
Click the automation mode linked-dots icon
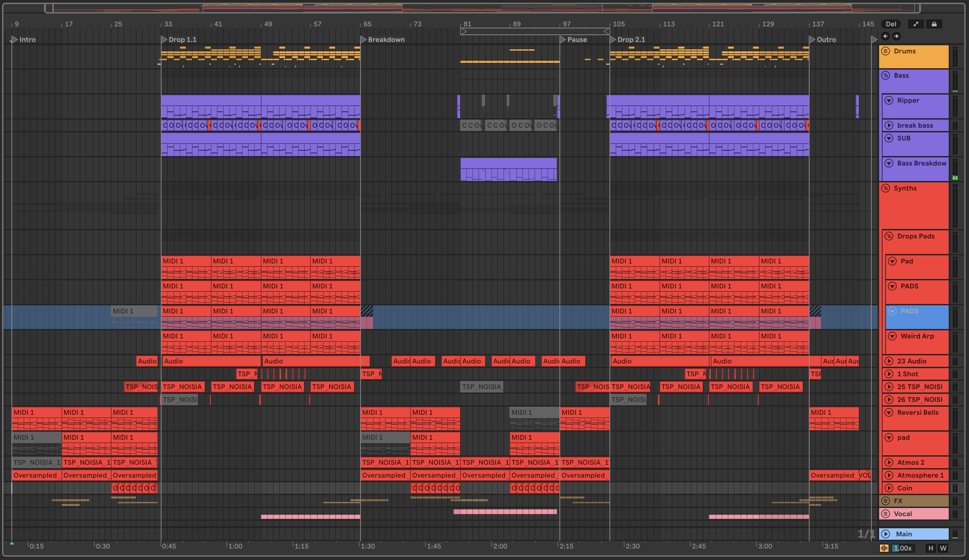click(x=916, y=24)
